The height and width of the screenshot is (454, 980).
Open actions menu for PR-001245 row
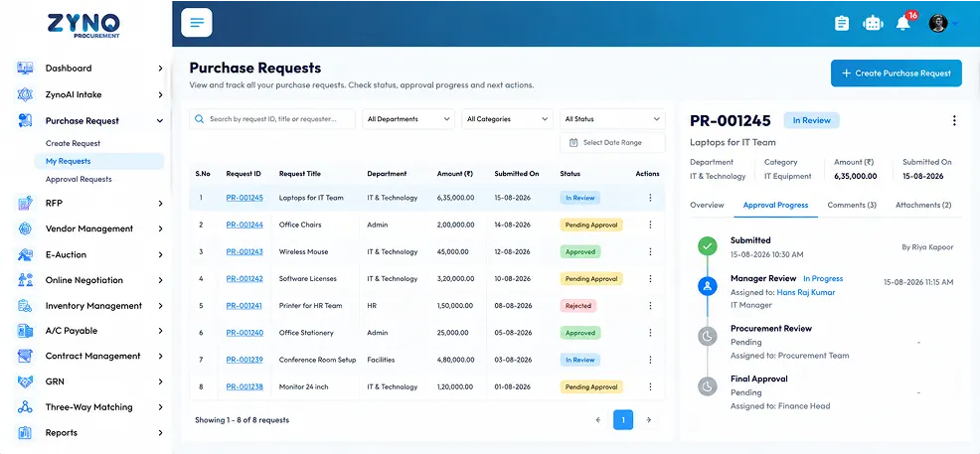[650, 198]
